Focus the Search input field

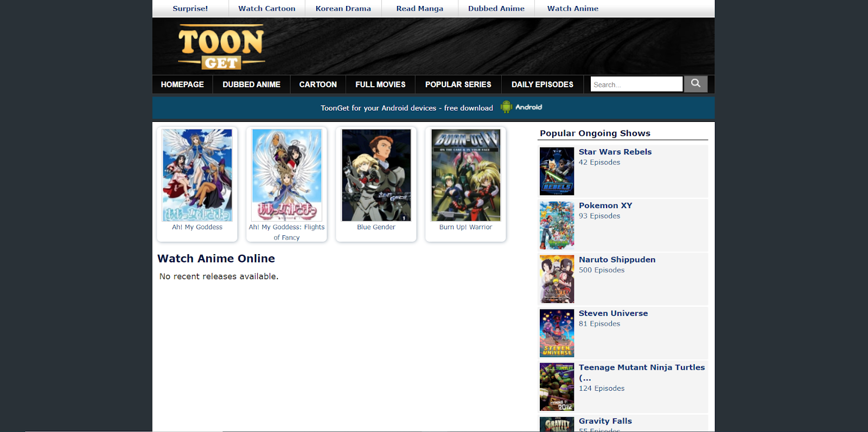[636, 84]
